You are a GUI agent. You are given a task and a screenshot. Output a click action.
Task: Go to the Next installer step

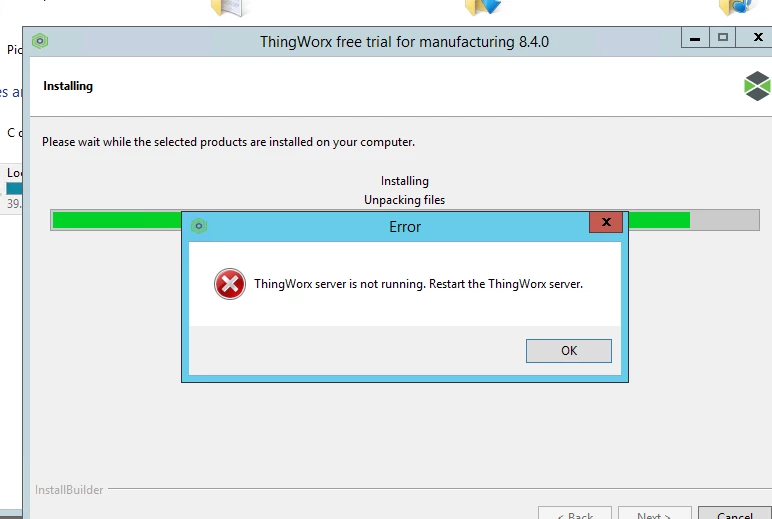(654, 513)
